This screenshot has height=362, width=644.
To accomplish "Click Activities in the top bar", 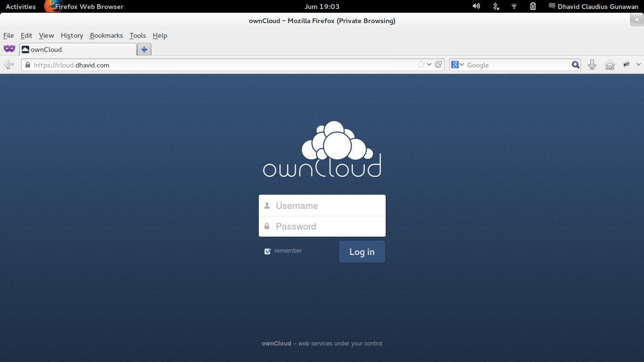I will [x=21, y=7].
